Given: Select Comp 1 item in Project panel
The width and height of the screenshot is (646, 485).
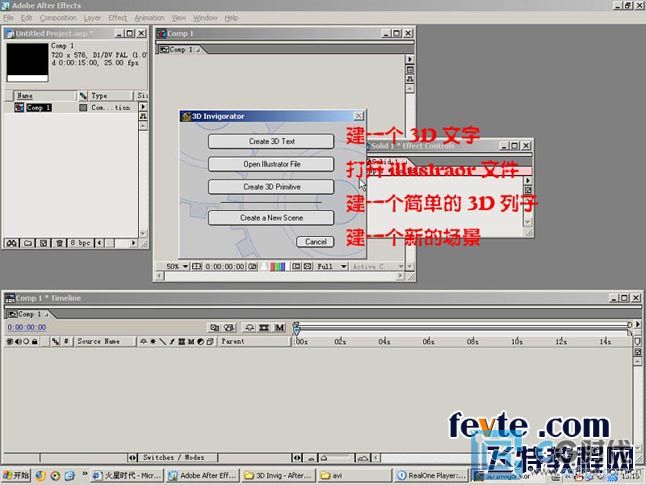Looking at the screenshot, I should [39, 108].
